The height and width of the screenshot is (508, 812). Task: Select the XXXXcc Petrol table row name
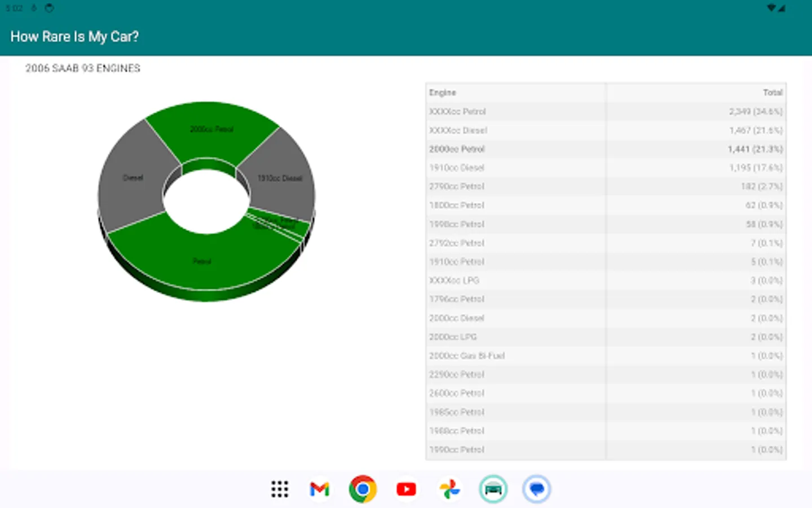[457, 112]
